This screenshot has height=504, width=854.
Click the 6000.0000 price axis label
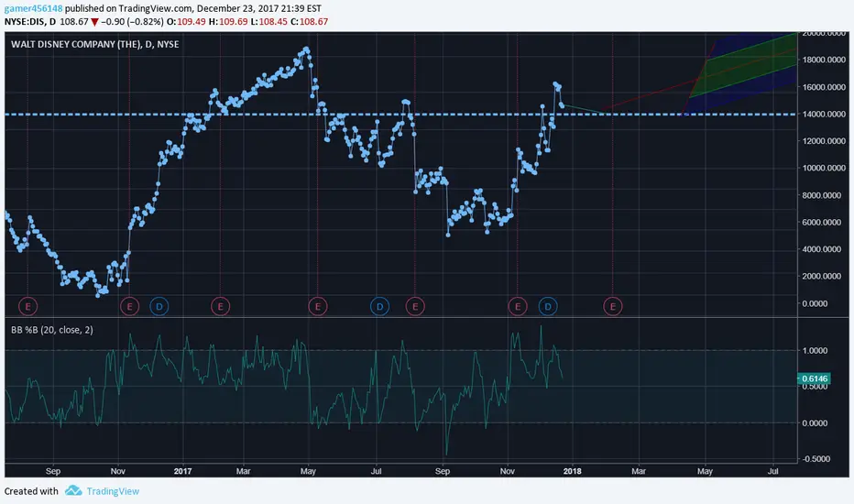pyautogui.click(x=824, y=223)
